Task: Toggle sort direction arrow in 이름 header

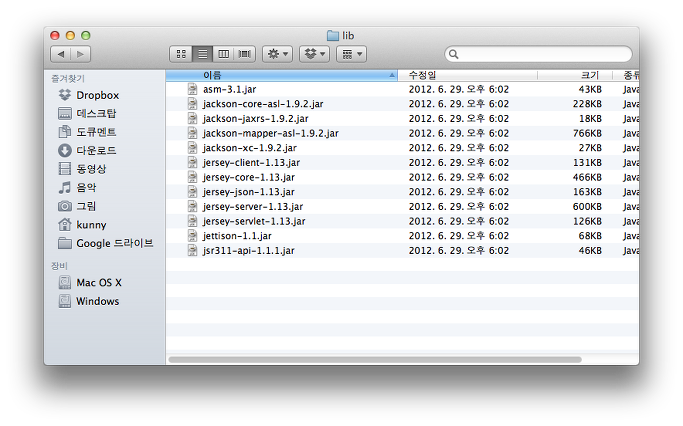Action: (x=392, y=75)
